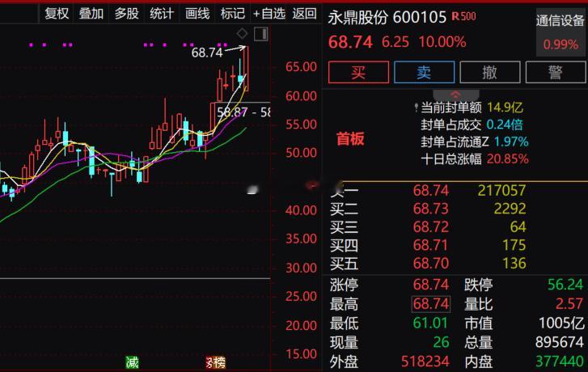
Task: Click the 买二 price 68.73
Action: [x=431, y=209]
